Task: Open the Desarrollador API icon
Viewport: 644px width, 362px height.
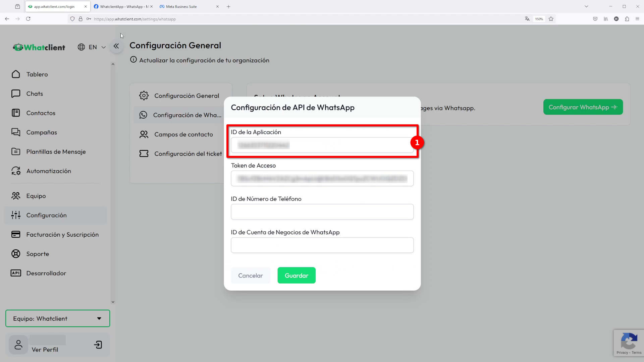Action: pos(16,273)
